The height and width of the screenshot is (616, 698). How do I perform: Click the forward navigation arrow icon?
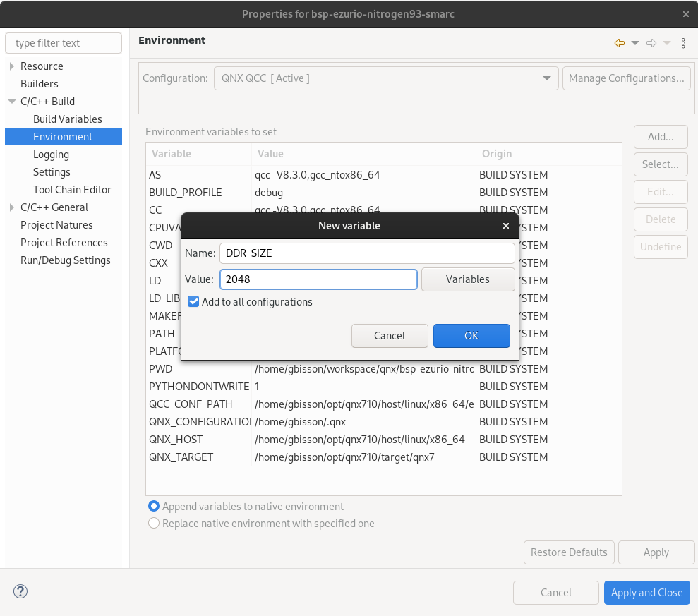point(653,43)
